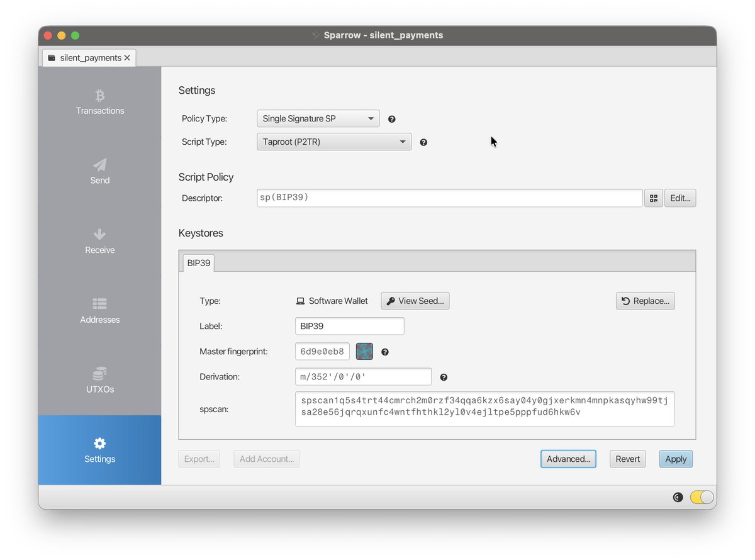Screen dimensions: 755x560
Task: Open the Addresses sidebar section
Action: (x=99, y=311)
